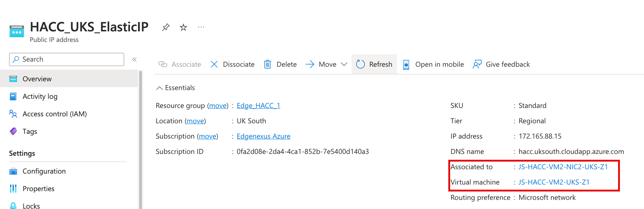Click the Delete trash icon

(x=268, y=64)
